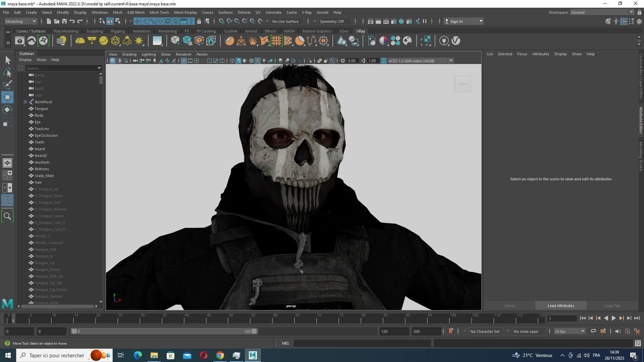644x362 pixels.
Task: Click the Symmetry Off field
Action: [x=335, y=21]
